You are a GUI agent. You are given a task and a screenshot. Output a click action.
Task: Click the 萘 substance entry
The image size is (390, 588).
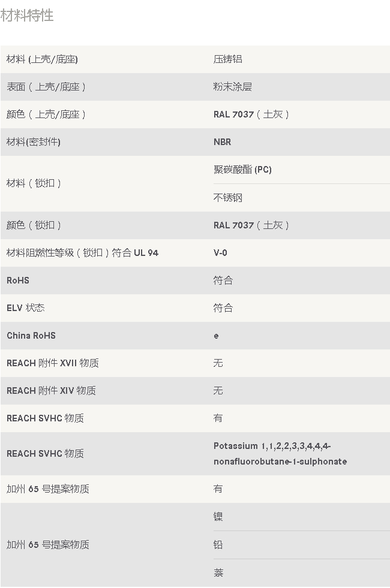pos(218,572)
